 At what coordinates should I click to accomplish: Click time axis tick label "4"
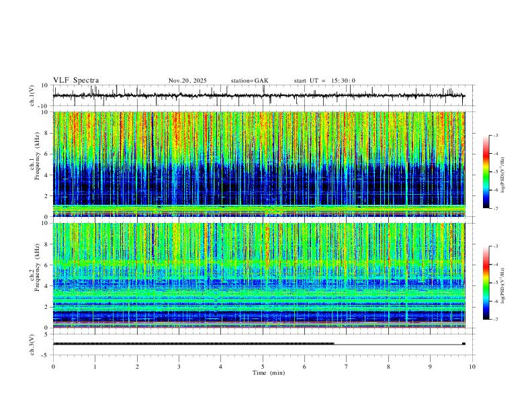[221, 367]
